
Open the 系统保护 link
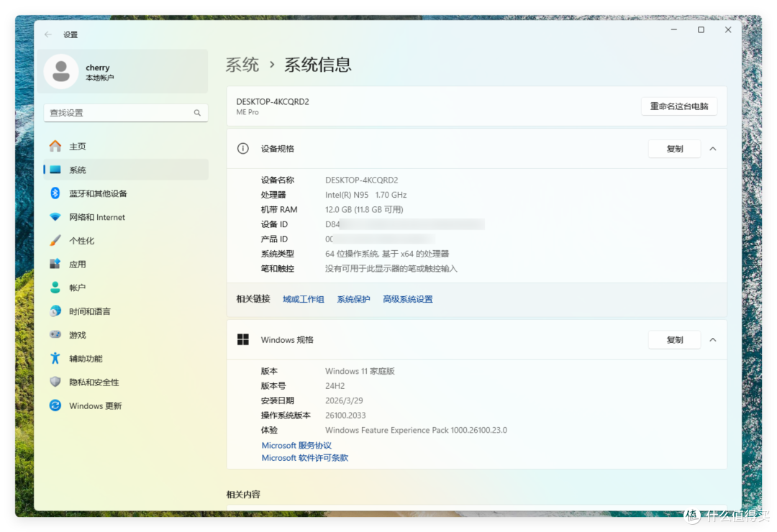[353, 299]
